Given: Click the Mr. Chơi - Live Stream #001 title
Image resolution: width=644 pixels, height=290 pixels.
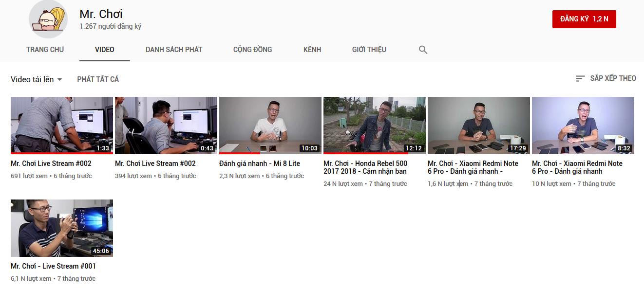Looking at the screenshot, I should pos(53,266).
